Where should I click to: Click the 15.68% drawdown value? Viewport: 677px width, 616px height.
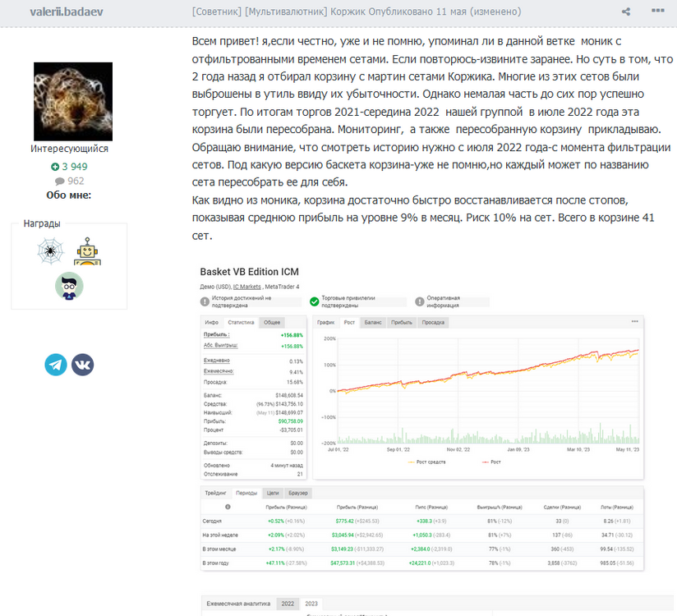295,383
